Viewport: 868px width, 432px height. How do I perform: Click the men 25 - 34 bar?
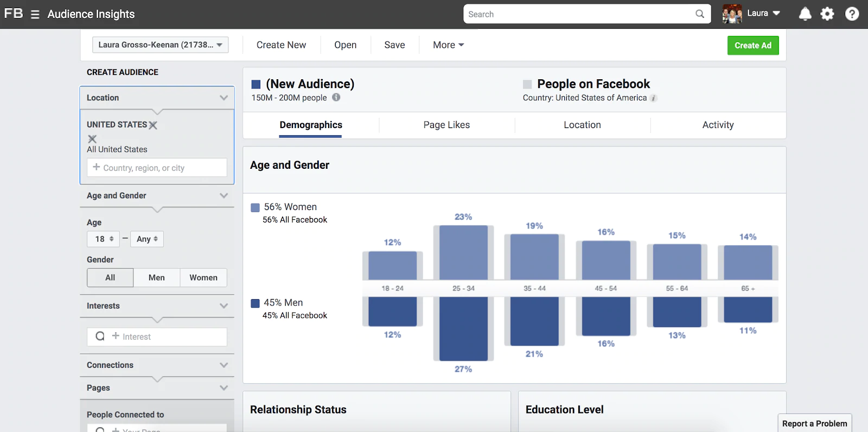(463, 329)
